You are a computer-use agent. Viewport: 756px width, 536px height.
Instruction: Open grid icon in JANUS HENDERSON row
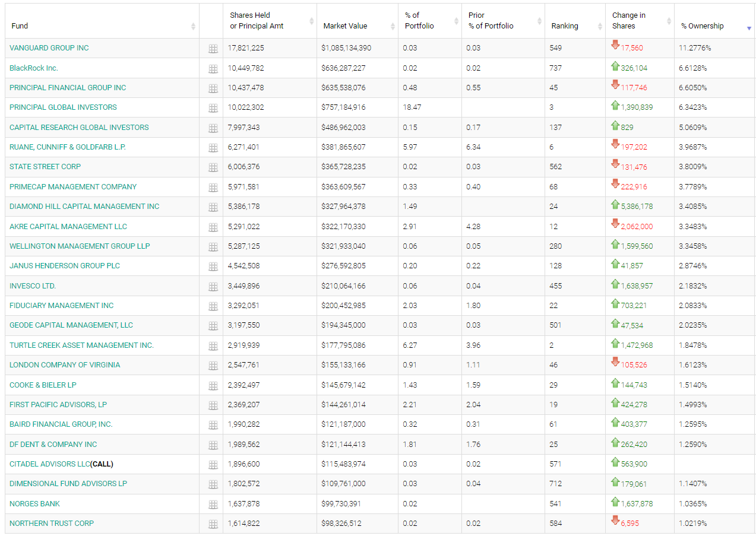tap(213, 267)
